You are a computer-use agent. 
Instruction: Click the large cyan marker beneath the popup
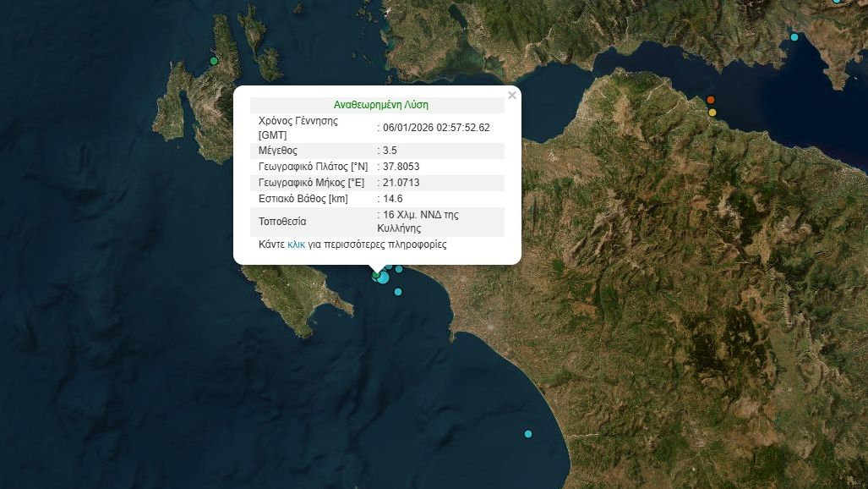[383, 277]
